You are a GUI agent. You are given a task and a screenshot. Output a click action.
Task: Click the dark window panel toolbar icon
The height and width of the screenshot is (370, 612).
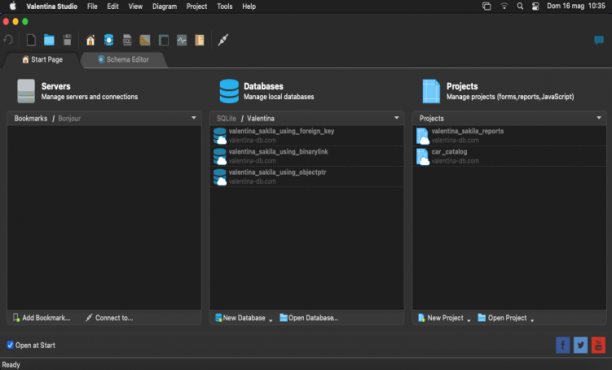click(x=164, y=40)
